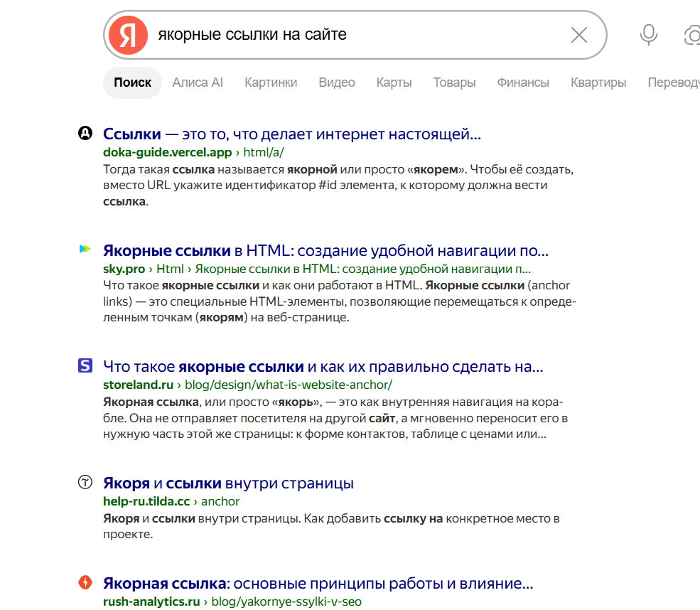700x610 pixels.
Task: Click the snippet starting 'Что такое якорные ссылки и как они работают'
Action: click(x=340, y=301)
